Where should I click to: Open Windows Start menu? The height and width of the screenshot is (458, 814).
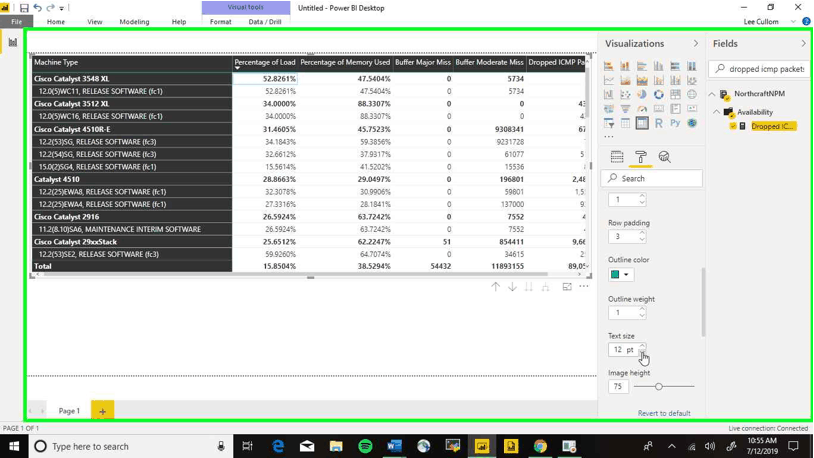point(14,446)
